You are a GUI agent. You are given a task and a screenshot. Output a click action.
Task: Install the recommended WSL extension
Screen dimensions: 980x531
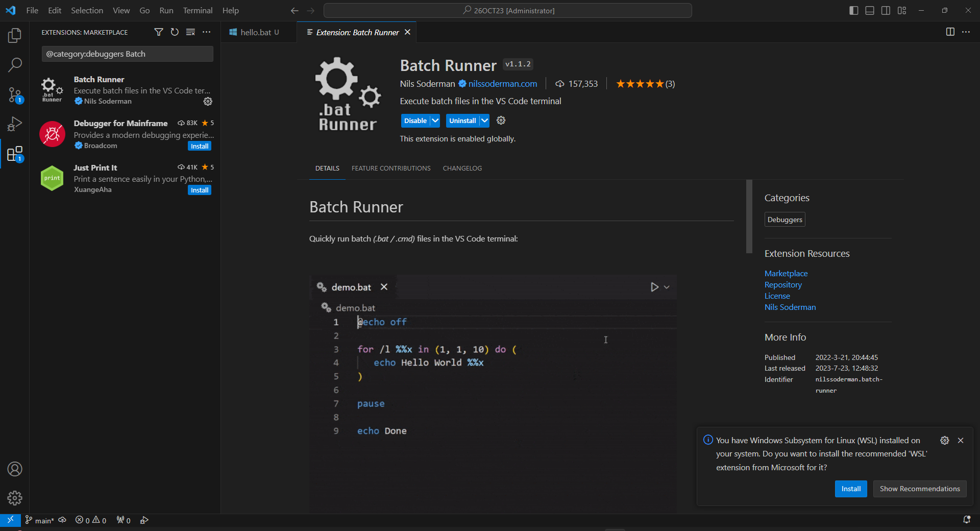[850, 489]
